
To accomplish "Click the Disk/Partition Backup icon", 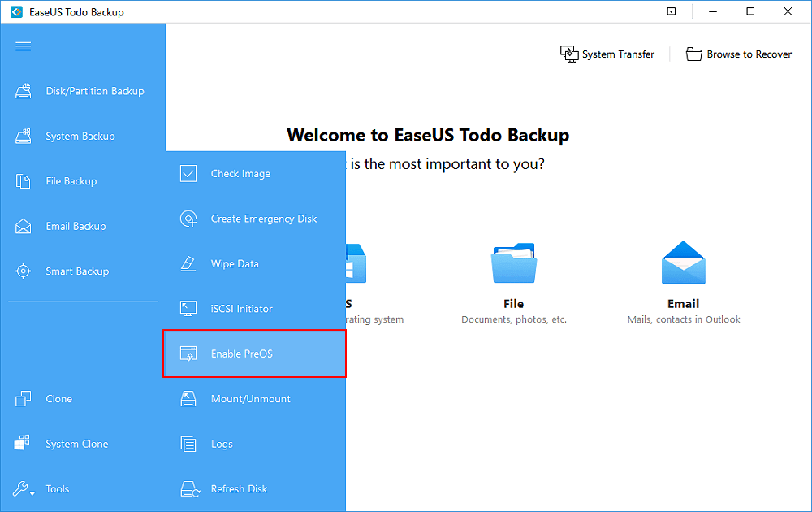I will pyautogui.click(x=24, y=92).
